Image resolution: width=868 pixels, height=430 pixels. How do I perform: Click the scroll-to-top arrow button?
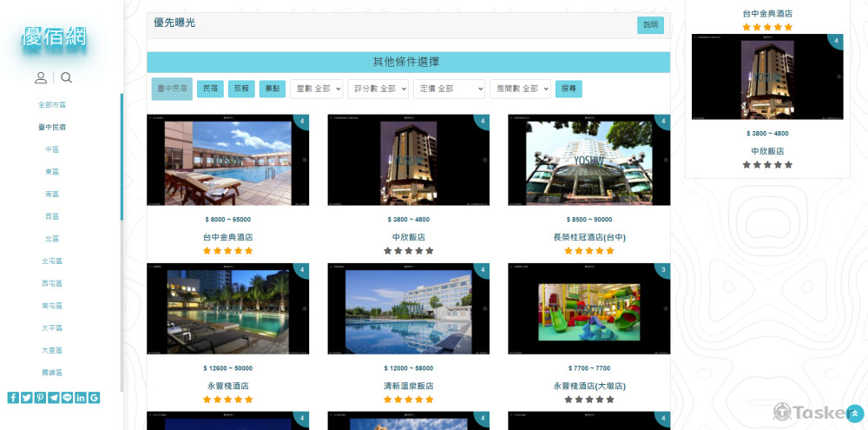pyautogui.click(x=854, y=413)
